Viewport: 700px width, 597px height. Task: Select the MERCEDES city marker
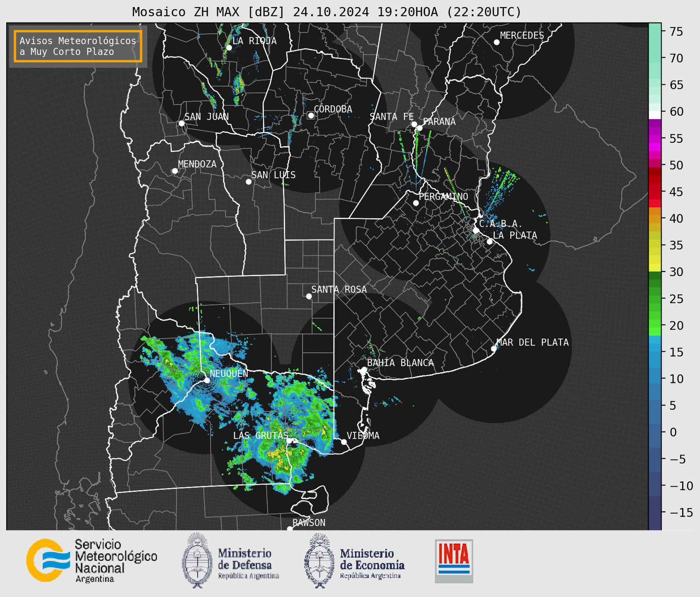coord(497,42)
